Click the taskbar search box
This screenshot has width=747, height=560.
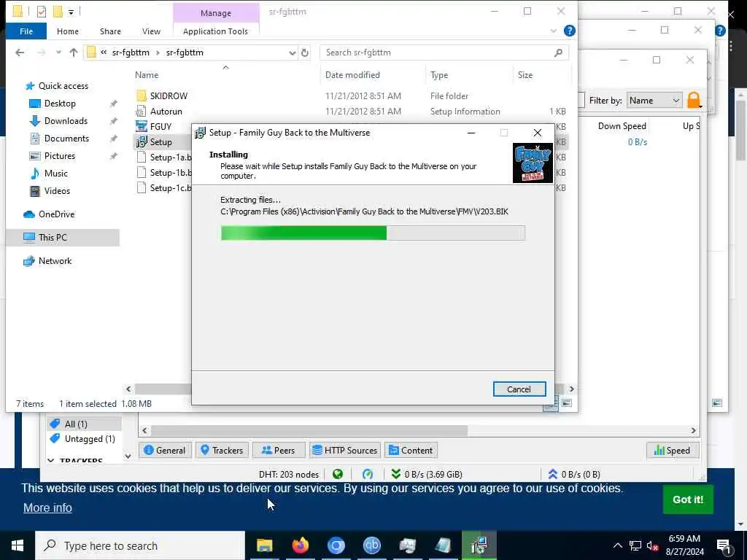[140, 545]
